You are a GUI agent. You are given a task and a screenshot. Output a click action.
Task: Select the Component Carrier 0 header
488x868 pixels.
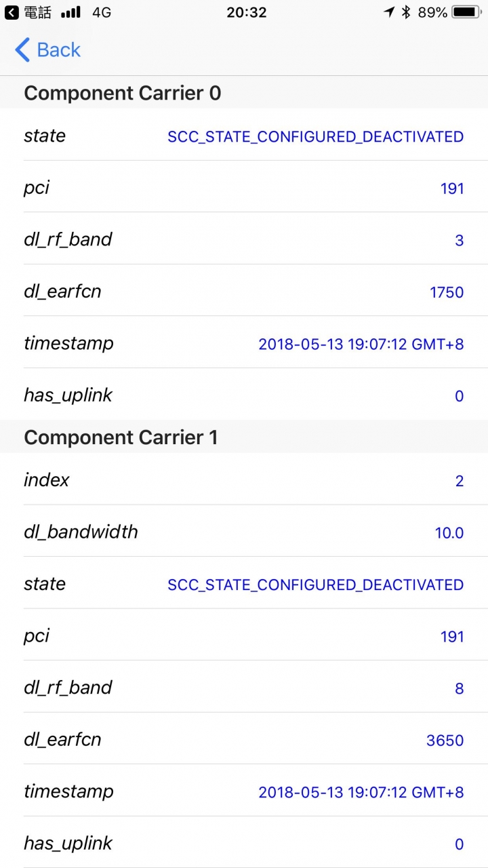pos(123,93)
